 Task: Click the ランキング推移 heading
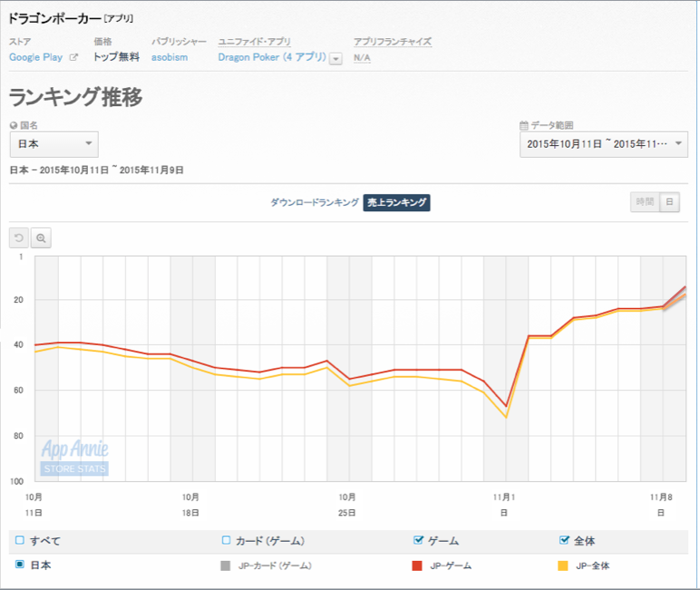pyautogui.click(x=75, y=97)
